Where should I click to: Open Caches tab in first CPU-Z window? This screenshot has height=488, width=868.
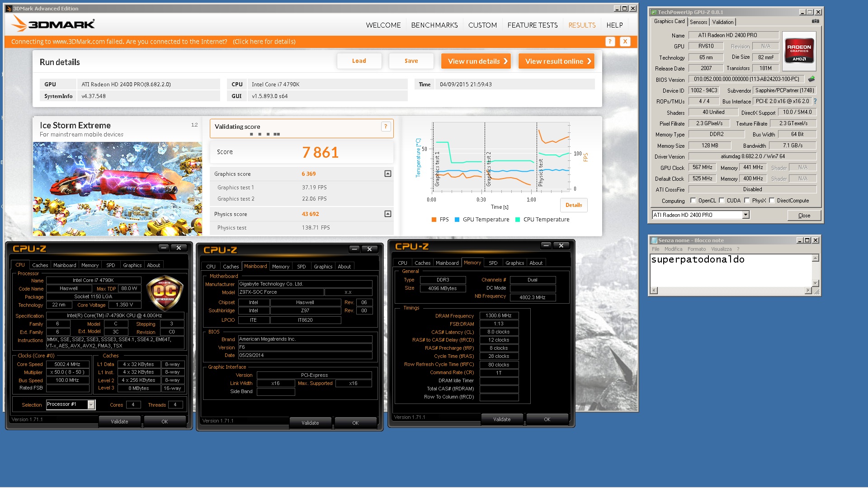[x=40, y=265]
